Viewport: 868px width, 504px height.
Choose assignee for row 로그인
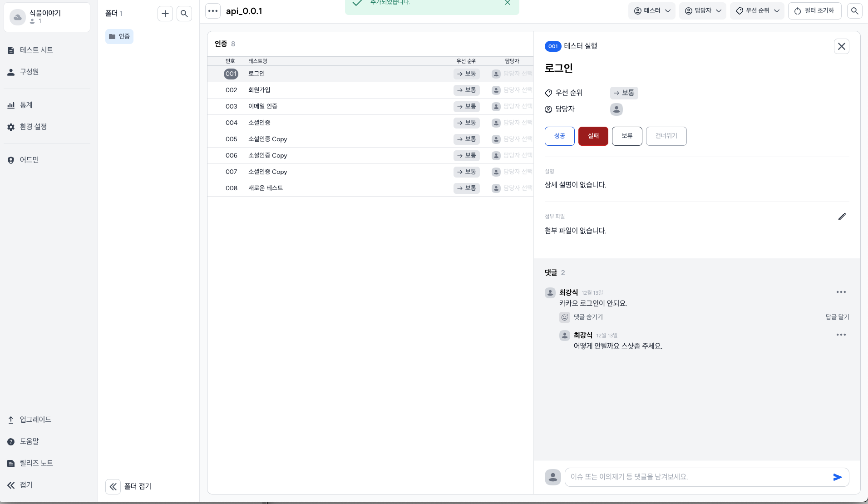[x=512, y=74]
